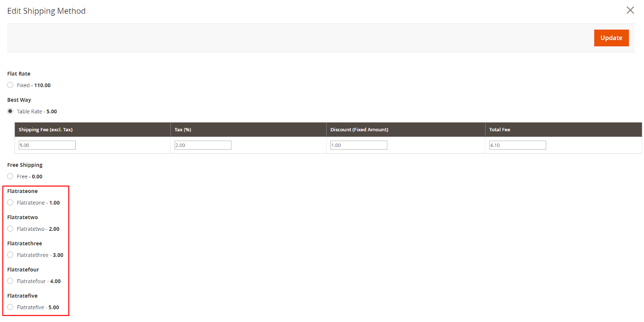The image size is (644, 322).
Task: Focus the Shipping Fee input with 5.00
Action: pos(47,145)
